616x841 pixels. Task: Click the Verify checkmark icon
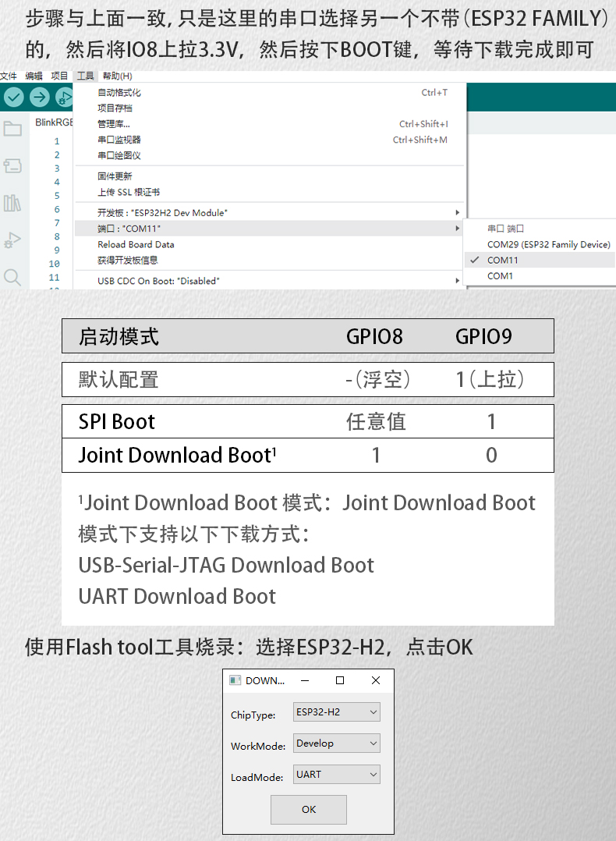coord(14,97)
